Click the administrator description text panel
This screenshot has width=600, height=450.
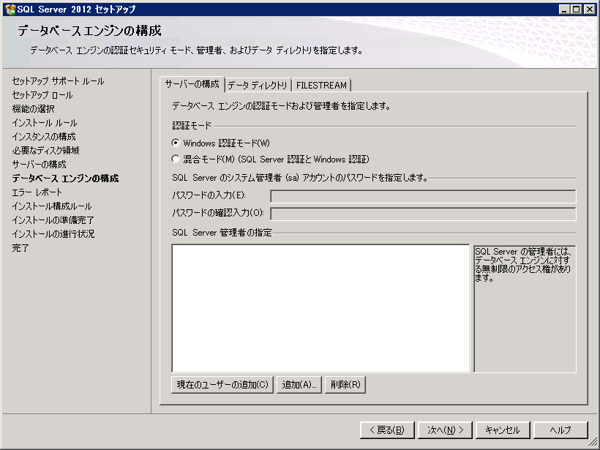coord(525,308)
